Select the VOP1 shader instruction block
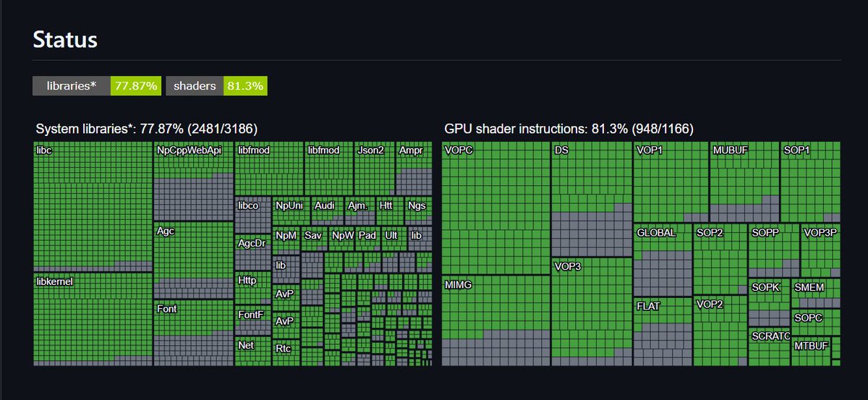868x400 pixels. (x=671, y=182)
